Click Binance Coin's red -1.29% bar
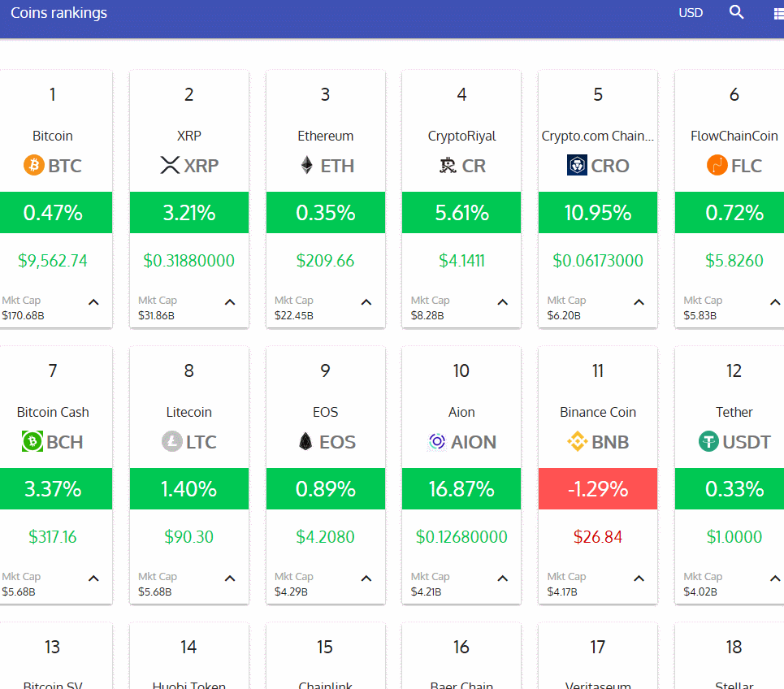Viewport: 784px width, 689px height. tap(598, 488)
